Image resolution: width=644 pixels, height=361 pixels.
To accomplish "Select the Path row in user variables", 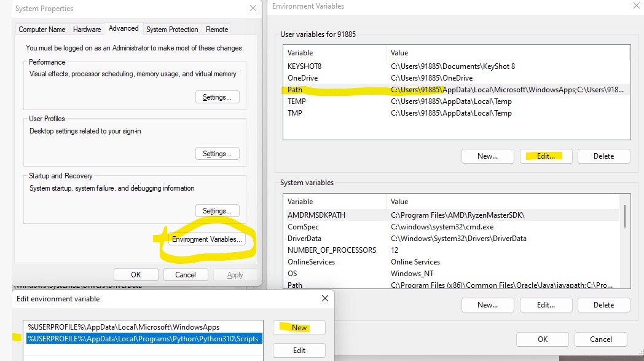I will (x=455, y=90).
